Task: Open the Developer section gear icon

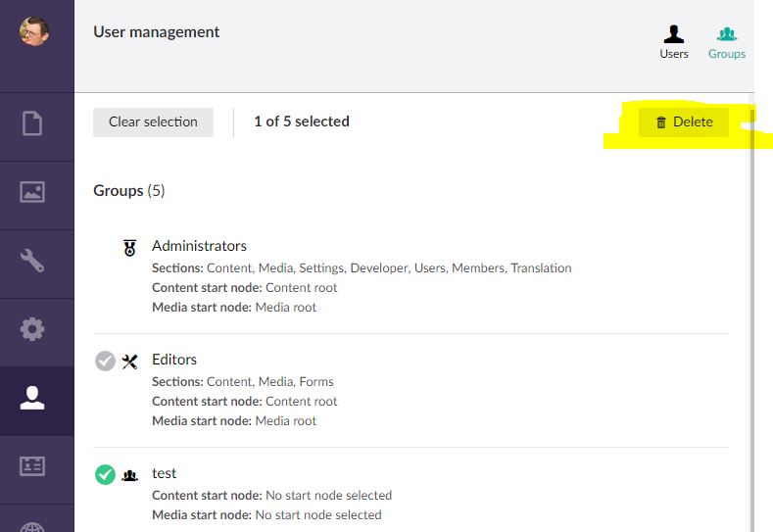Action: click(33, 329)
